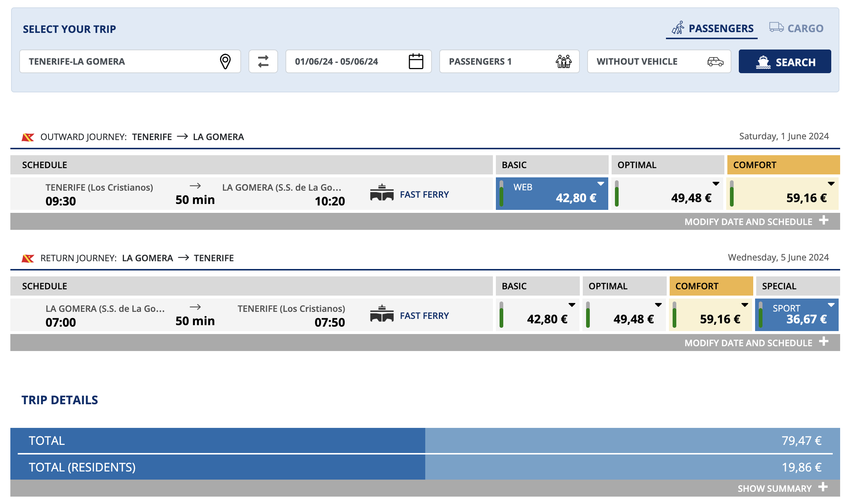
Task: Click the car icon in vehicle field
Action: [x=716, y=61]
